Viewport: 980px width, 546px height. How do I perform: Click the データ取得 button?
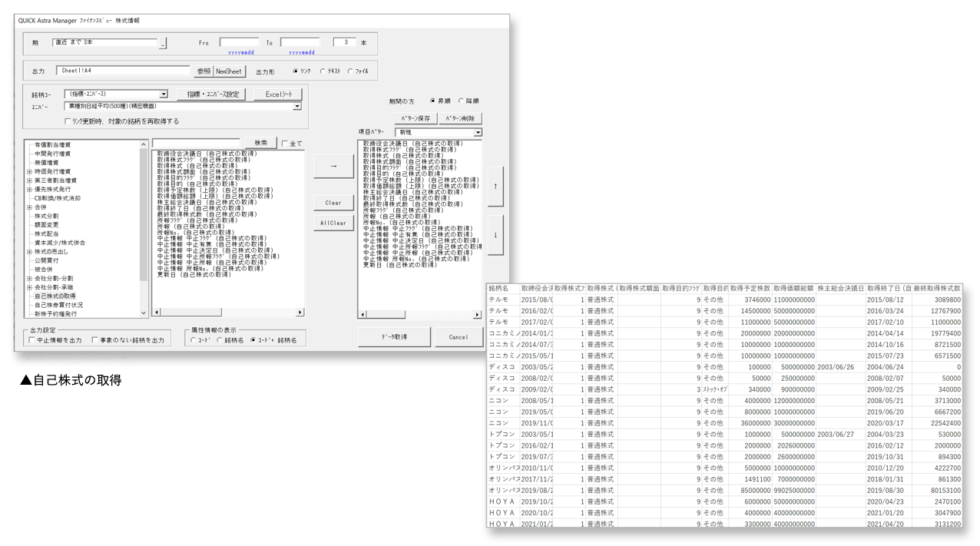(x=394, y=337)
